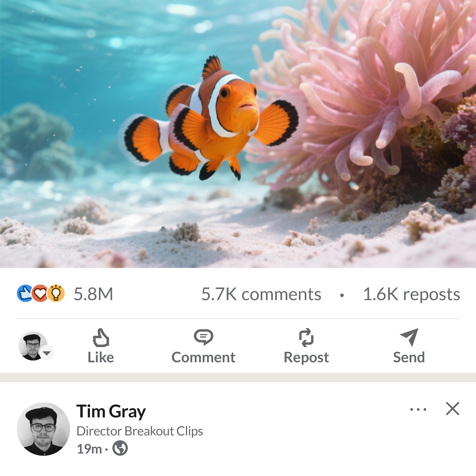Image resolution: width=476 pixels, height=476 pixels.
Task: Click the yellow lightbulb reaction icon
Action: (x=56, y=294)
